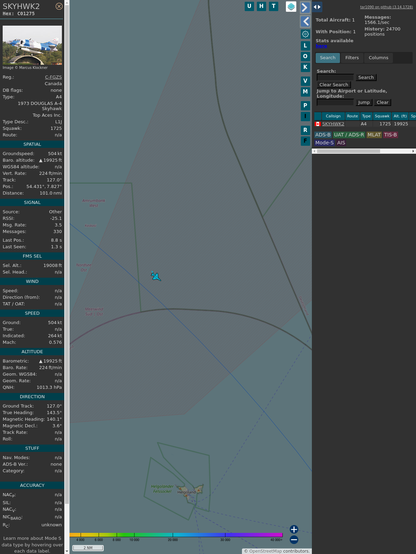
Task: Open the map layer selector icon
Action: [x=291, y=6]
